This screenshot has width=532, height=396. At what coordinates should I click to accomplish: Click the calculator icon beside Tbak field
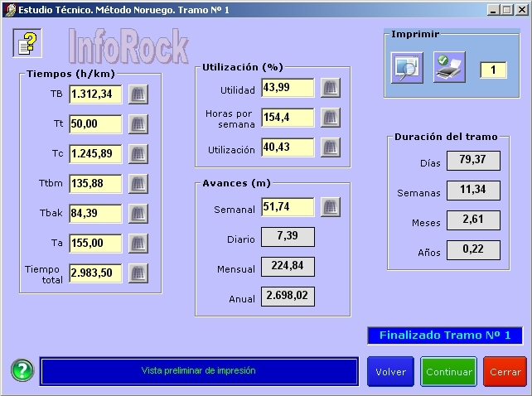point(138,213)
